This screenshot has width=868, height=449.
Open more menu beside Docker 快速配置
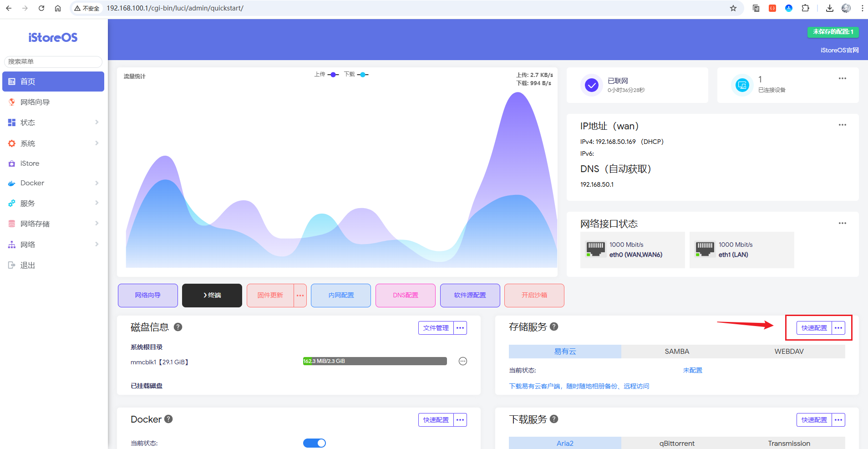(x=460, y=420)
